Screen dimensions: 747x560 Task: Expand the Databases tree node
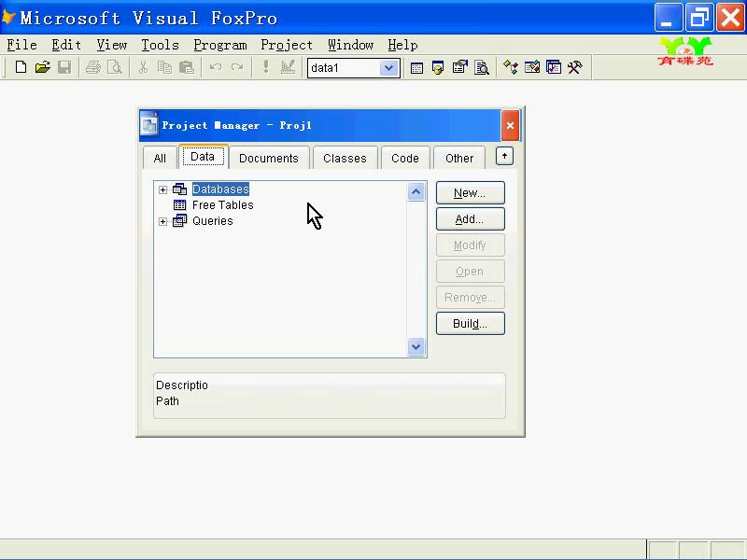162,190
